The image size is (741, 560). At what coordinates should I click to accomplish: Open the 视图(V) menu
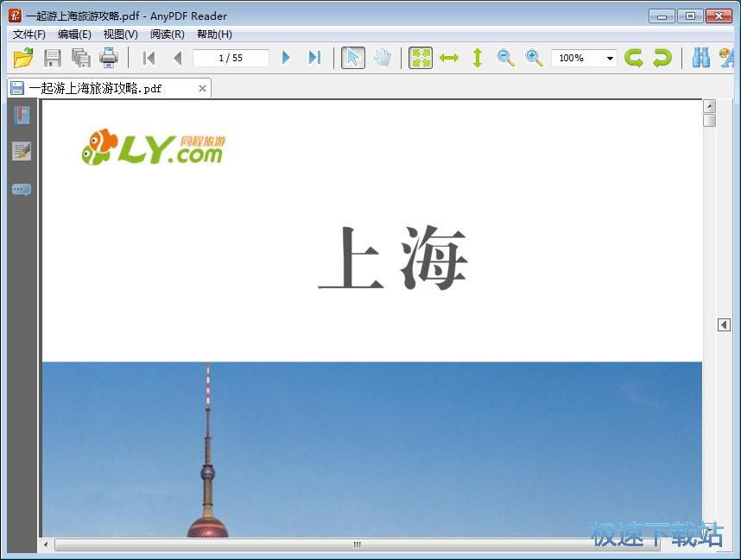[x=120, y=35]
